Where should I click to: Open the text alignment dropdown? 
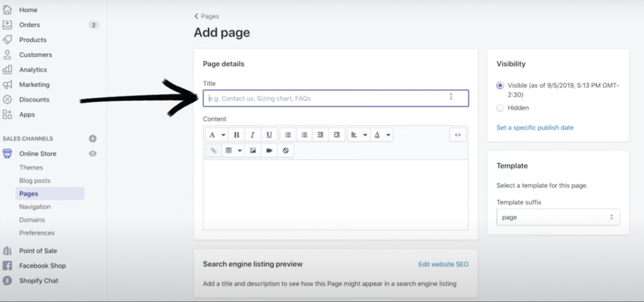click(365, 135)
